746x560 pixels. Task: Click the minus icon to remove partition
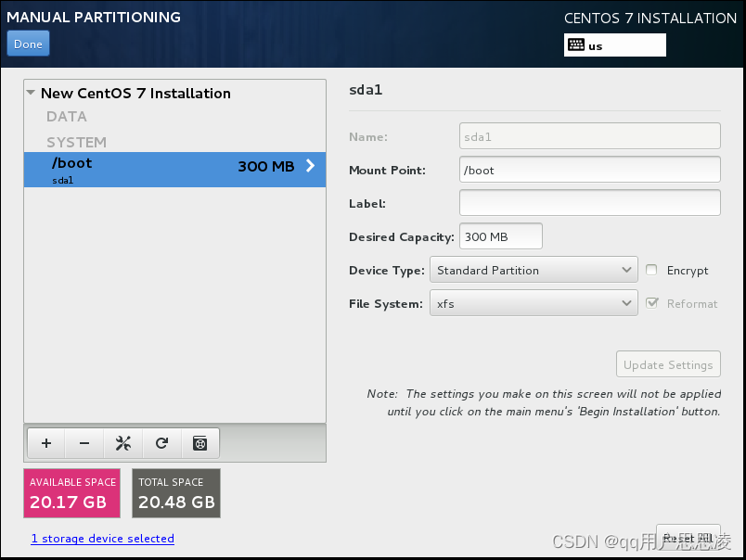[84, 443]
